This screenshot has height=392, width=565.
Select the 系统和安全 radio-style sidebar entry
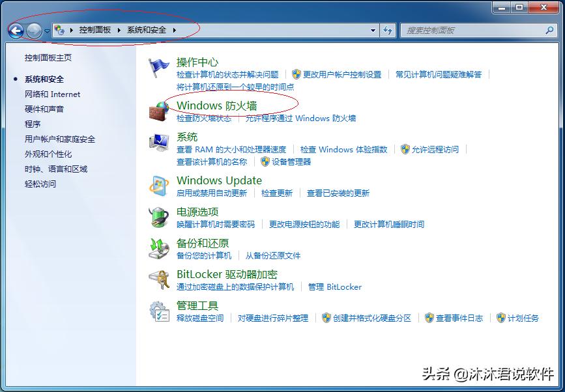coord(44,79)
